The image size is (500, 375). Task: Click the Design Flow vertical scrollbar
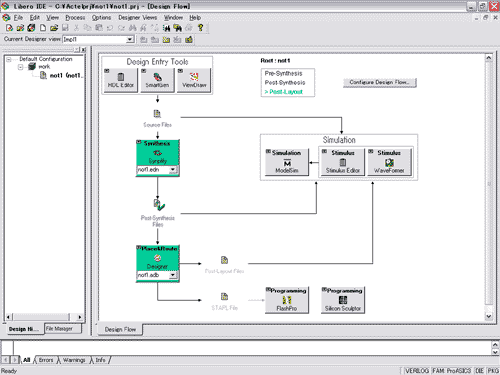489,187
